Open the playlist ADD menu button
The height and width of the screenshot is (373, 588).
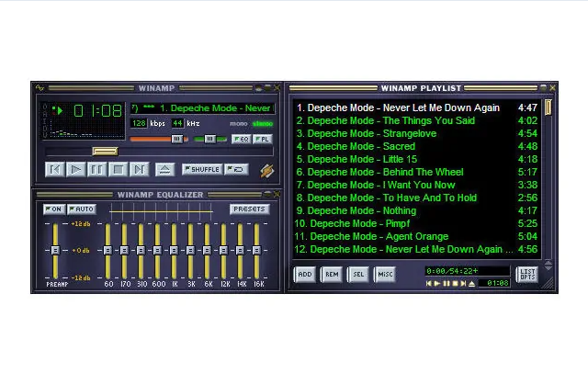pos(305,275)
